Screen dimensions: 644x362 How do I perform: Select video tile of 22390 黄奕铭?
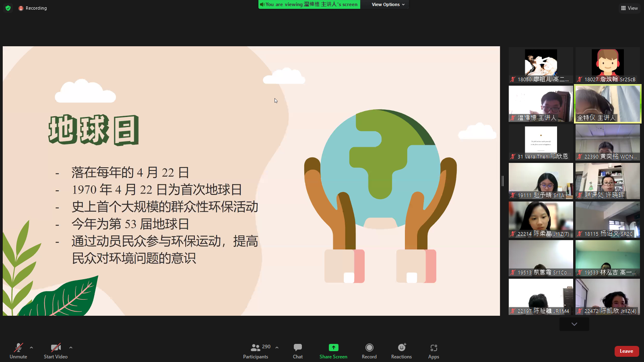click(x=608, y=142)
